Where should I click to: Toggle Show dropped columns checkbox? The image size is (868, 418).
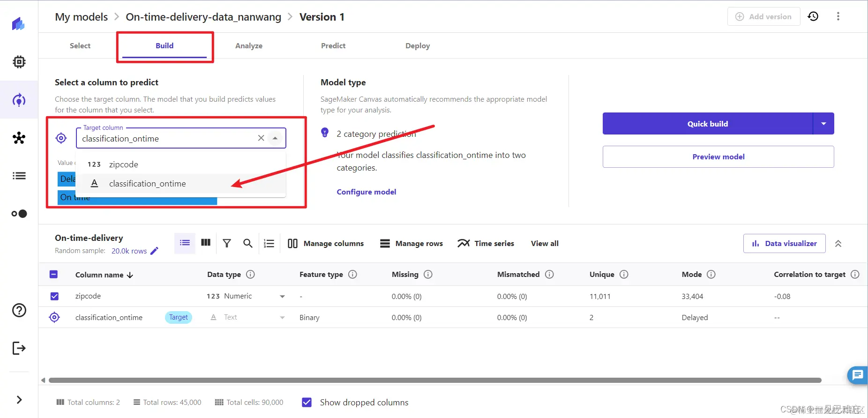point(307,402)
